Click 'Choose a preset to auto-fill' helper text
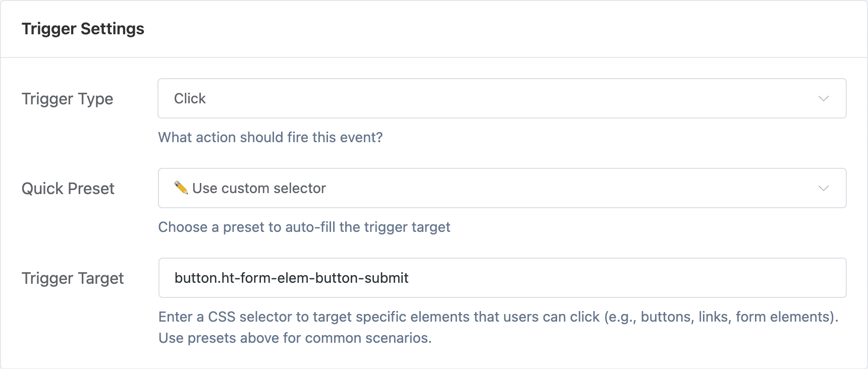The width and height of the screenshot is (868, 369). point(304,227)
